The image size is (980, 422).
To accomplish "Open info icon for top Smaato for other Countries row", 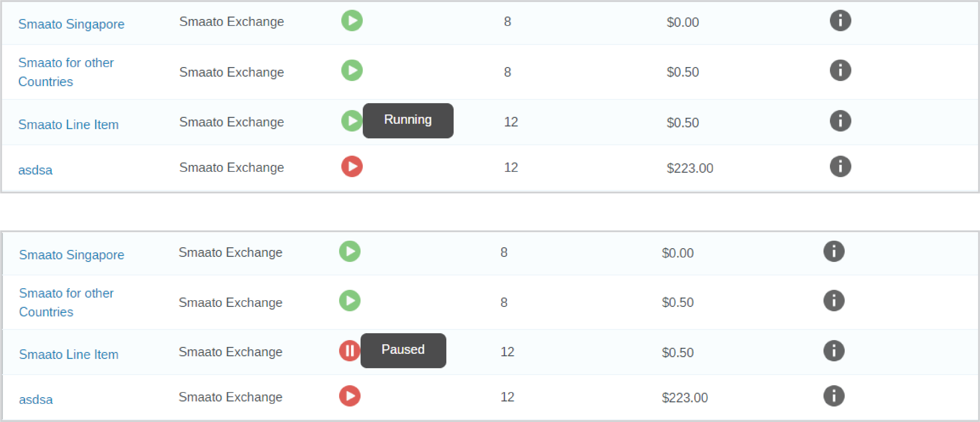I will click(840, 70).
